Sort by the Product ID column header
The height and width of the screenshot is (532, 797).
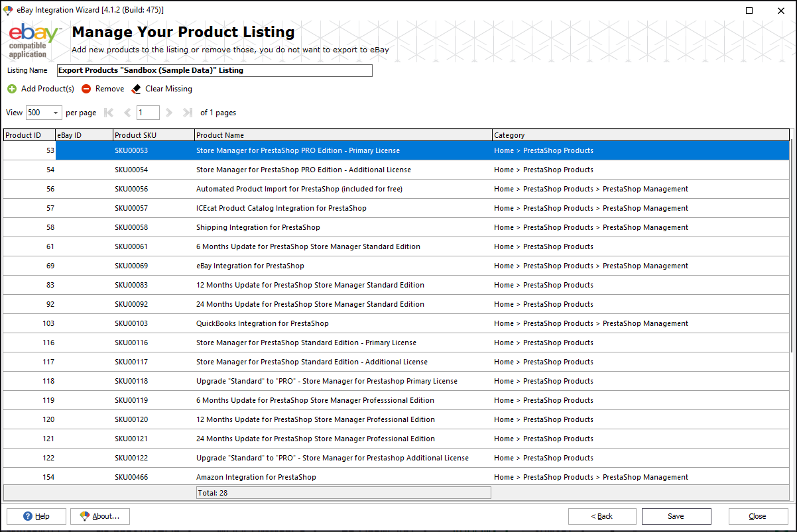pos(29,135)
